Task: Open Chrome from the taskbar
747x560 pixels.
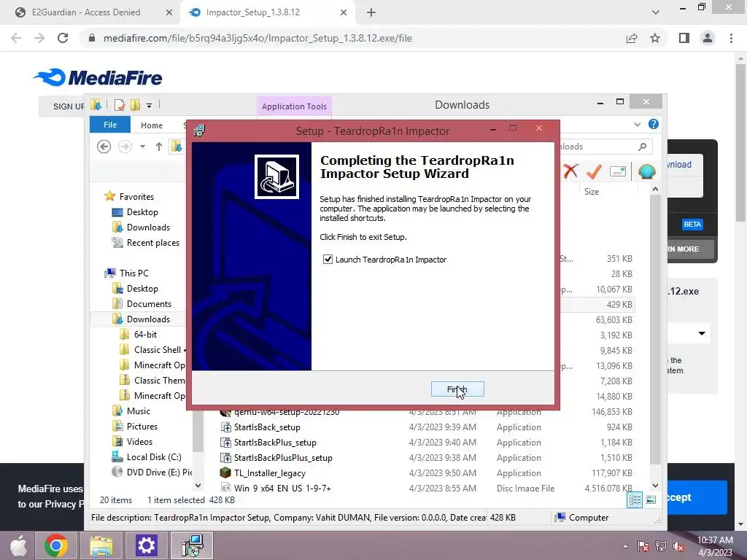Action: (56, 545)
